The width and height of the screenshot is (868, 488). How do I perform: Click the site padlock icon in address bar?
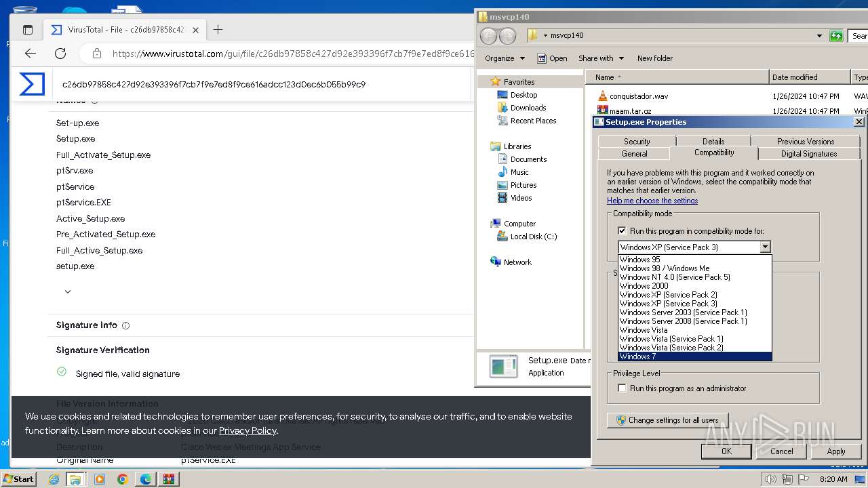coord(97,54)
